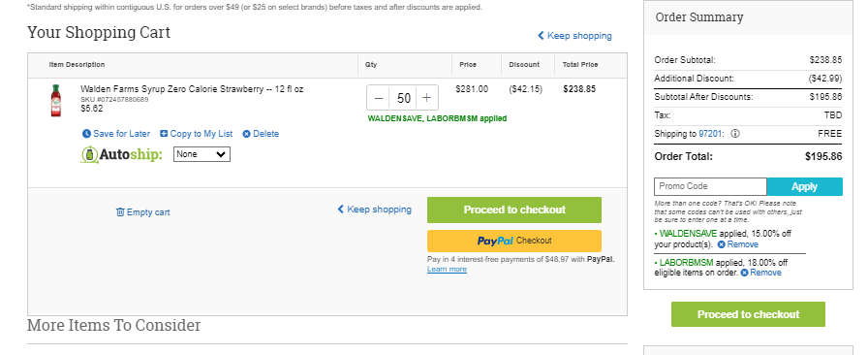Viewport: 868px width, 355px height.
Task: Click the Autoship logo icon
Action: point(90,154)
